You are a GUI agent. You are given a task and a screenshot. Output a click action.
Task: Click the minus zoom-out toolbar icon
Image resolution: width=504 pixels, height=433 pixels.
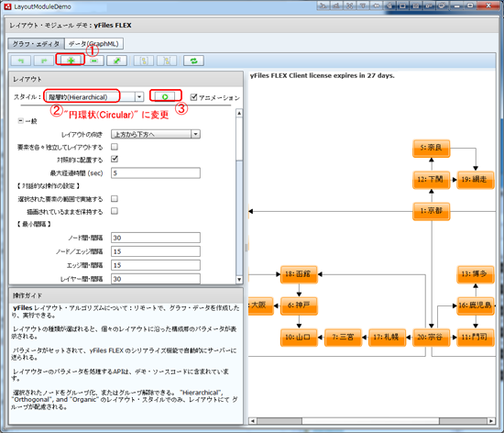pos(93,61)
